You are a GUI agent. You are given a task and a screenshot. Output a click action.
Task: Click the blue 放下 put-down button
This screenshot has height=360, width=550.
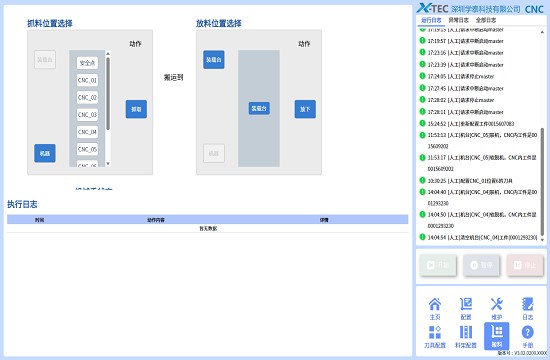[305, 109]
